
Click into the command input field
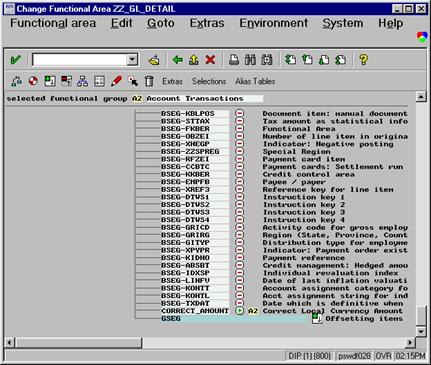click(x=80, y=60)
